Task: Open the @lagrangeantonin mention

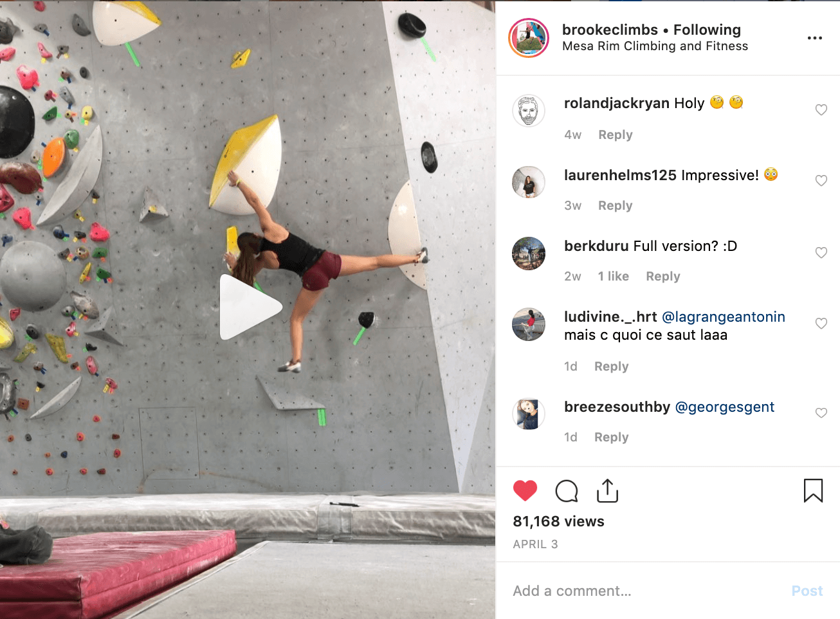Action: (x=723, y=317)
